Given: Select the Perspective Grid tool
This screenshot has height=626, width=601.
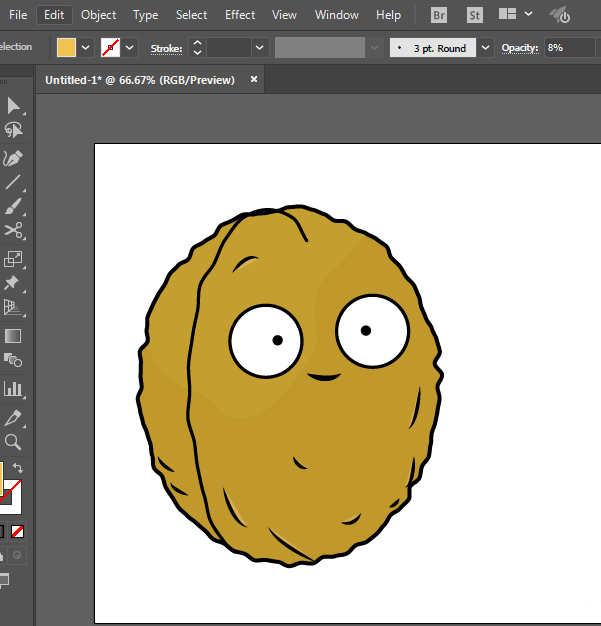Looking at the screenshot, I should point(13,309).
